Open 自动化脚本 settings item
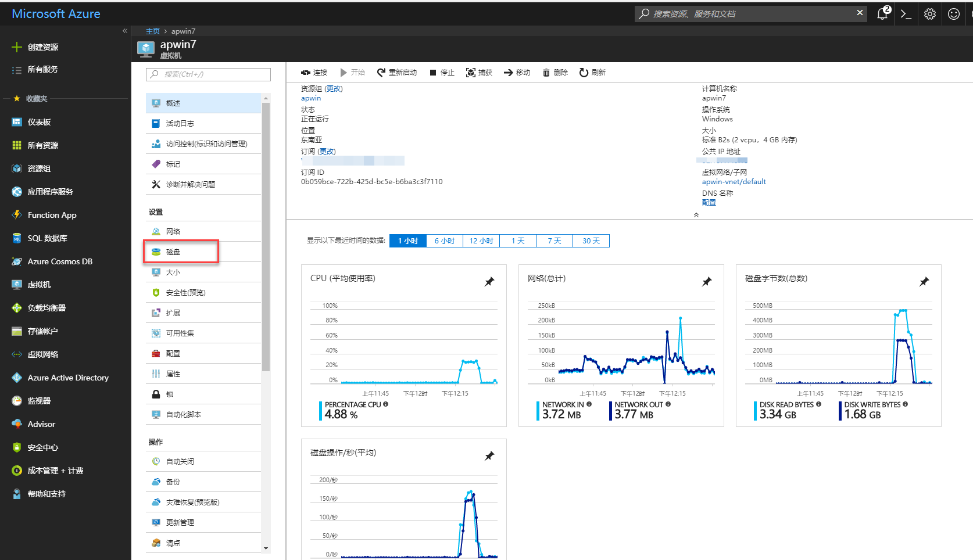The height and width of the screenshot is (560, 973). point(203,414)
